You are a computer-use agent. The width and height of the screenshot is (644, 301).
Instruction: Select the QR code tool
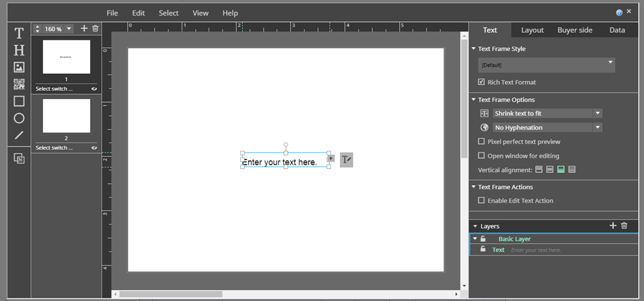19,84
